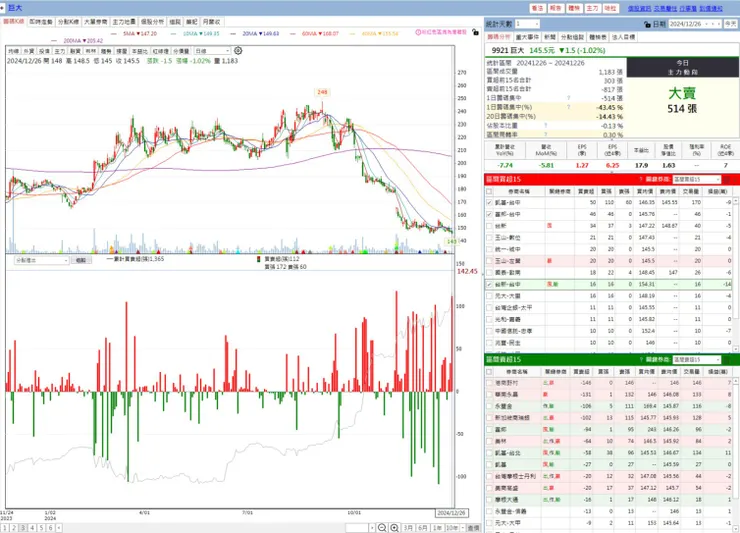This screenshot has width=740, height=533.
Task: Tick checkbox for 美林 seller row
Action: coord(489,441)
